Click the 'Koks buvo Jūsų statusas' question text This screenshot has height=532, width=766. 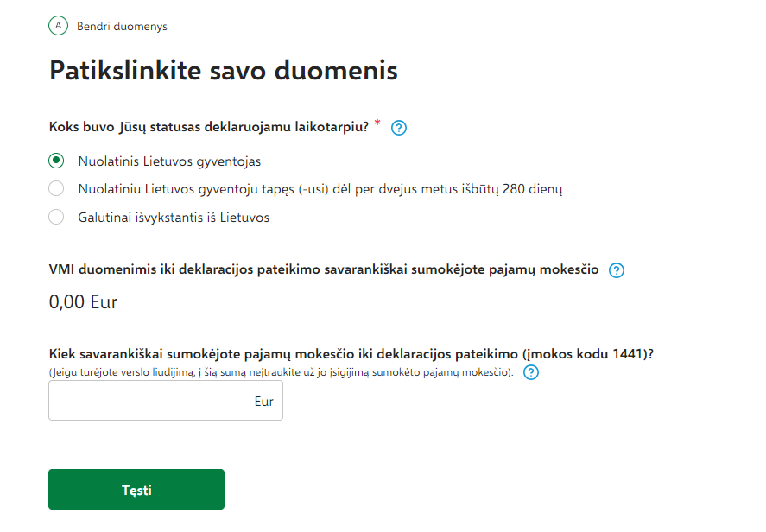pyautogui.click(x=209, y=127)
